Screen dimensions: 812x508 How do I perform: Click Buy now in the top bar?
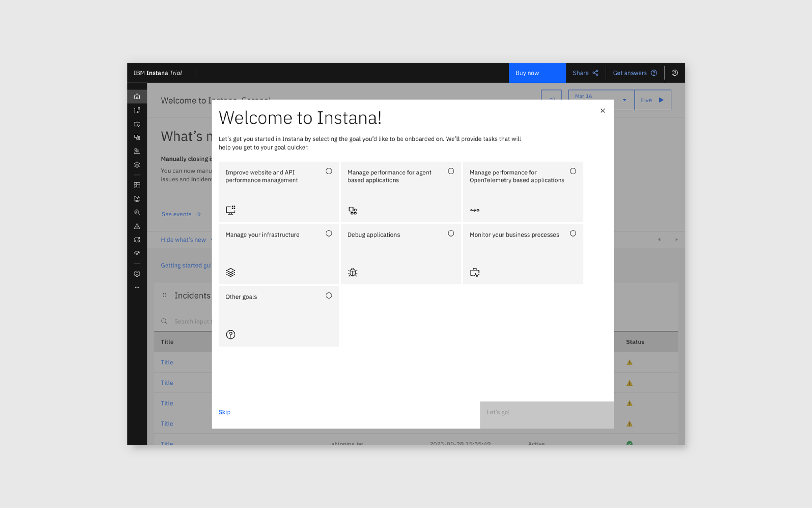click(x=537, y=73)
